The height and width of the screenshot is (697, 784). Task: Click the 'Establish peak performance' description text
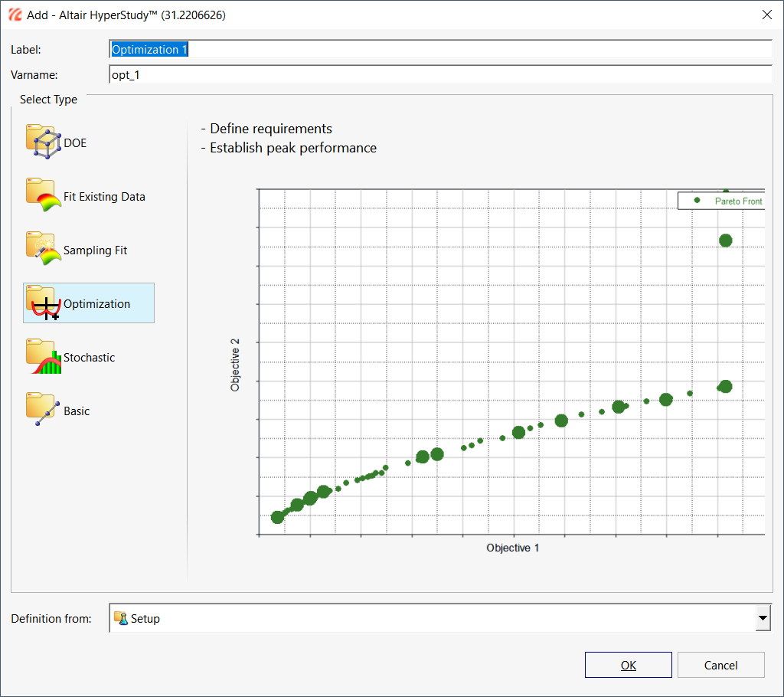tap(293, 148)
